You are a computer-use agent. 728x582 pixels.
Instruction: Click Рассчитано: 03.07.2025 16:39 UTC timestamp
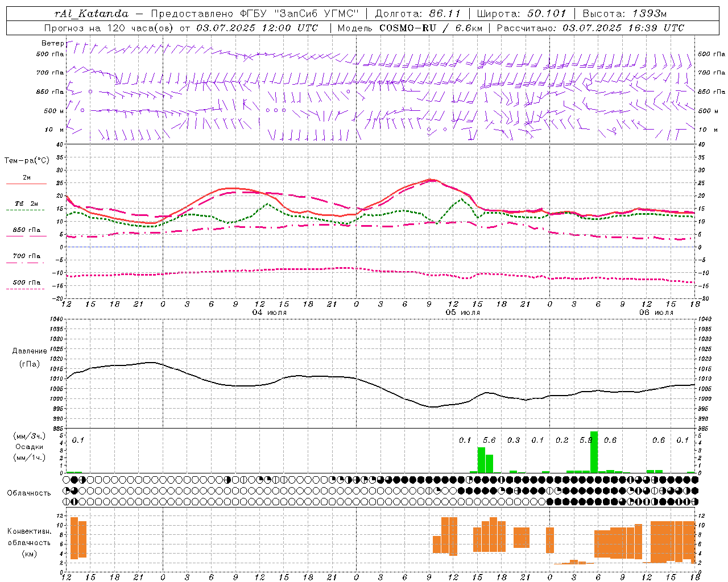[590, 28]
